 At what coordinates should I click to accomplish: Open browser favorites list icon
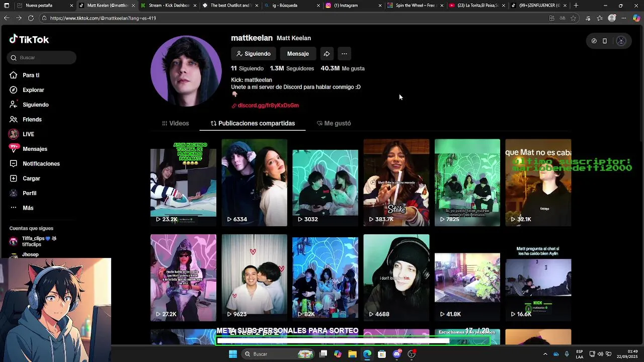(x=600, y=18)
